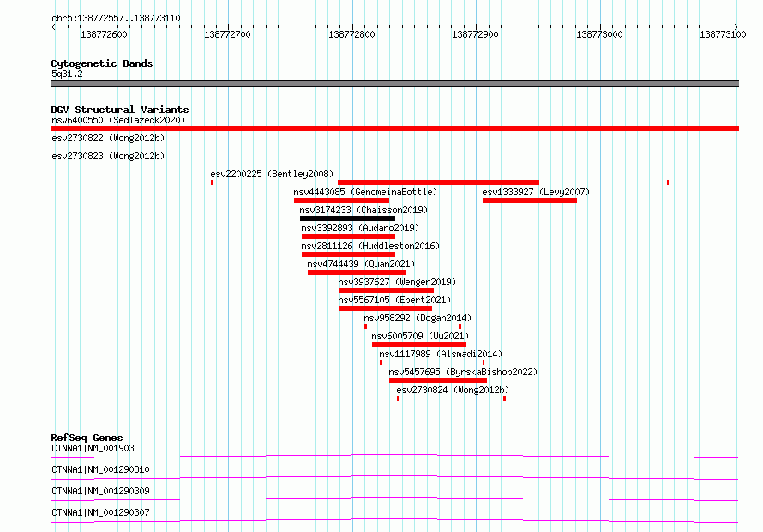Click the thin red line for nsv958292
The image size is (763, 532).
point(412,326)
